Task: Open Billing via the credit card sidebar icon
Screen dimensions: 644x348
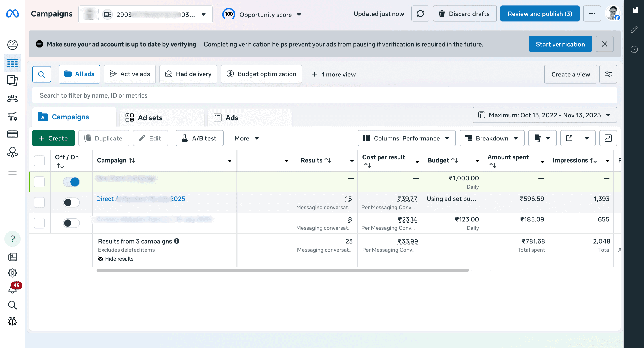Action: 12,134
